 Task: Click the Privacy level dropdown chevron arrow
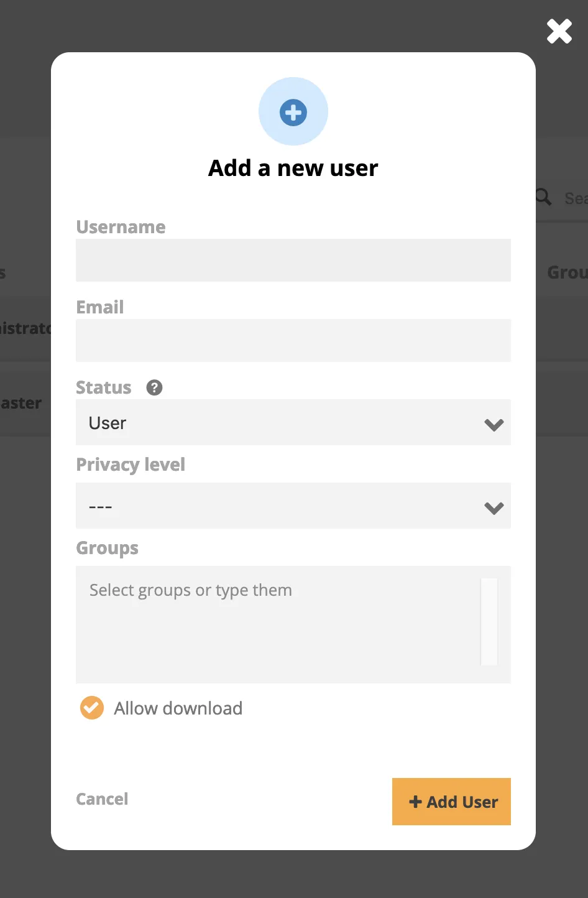point(494,507)
